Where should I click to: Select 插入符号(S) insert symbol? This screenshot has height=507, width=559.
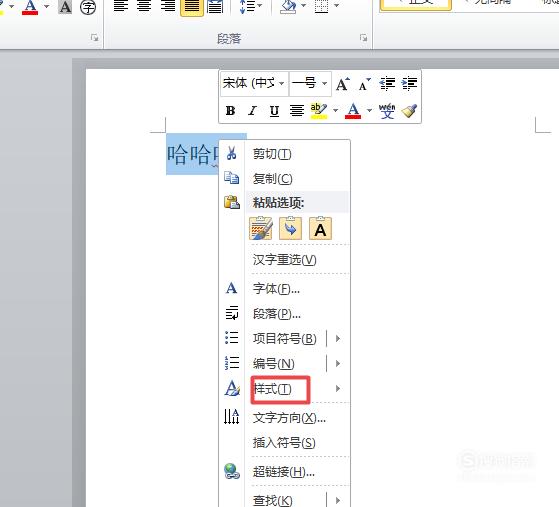coord(284,443)
